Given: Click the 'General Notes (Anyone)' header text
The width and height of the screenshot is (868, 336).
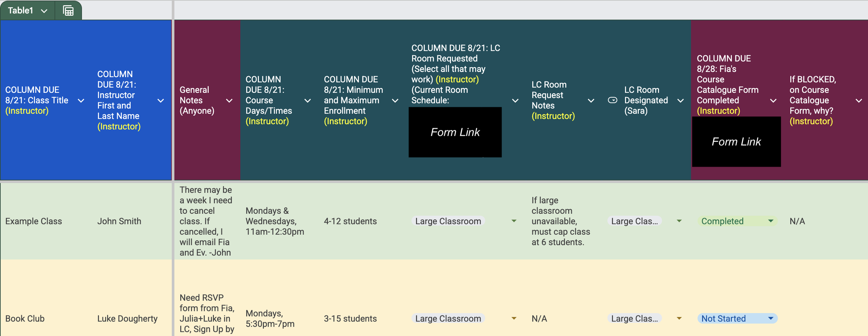Looking at the screenshot, I should [197, 100].
